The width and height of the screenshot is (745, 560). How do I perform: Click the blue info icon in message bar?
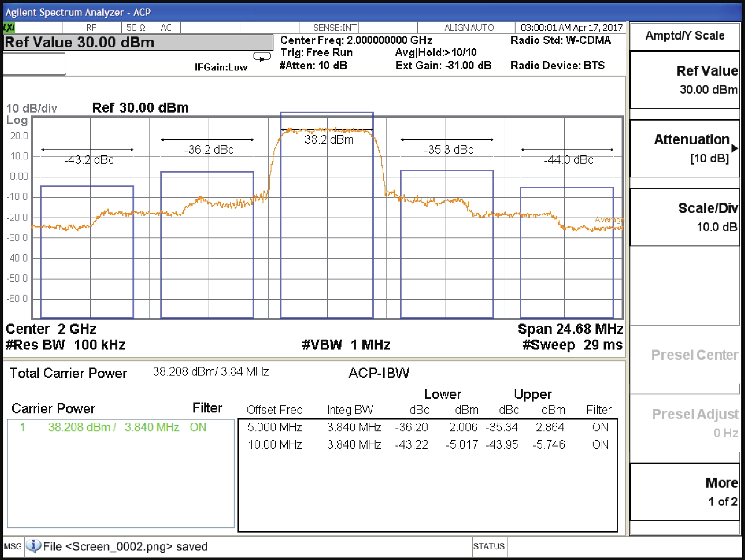(x=33, y=546)
